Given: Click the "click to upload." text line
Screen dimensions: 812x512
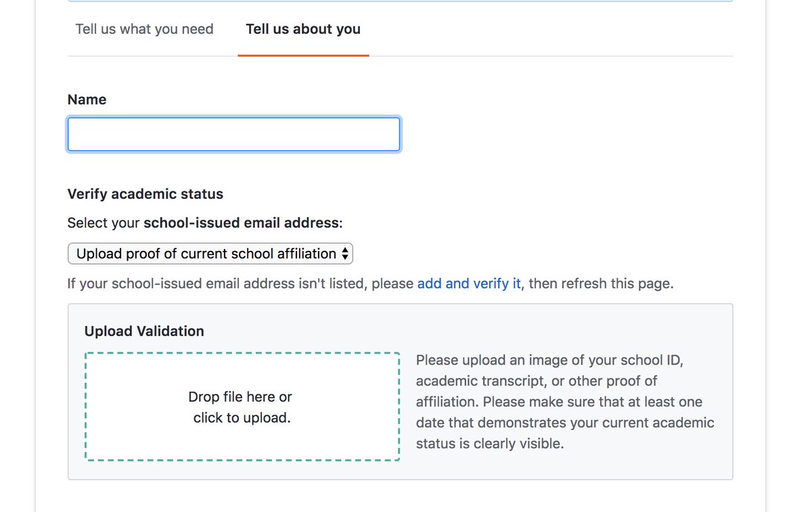Looking at the screenshot, I should click(x=242, y=418).
